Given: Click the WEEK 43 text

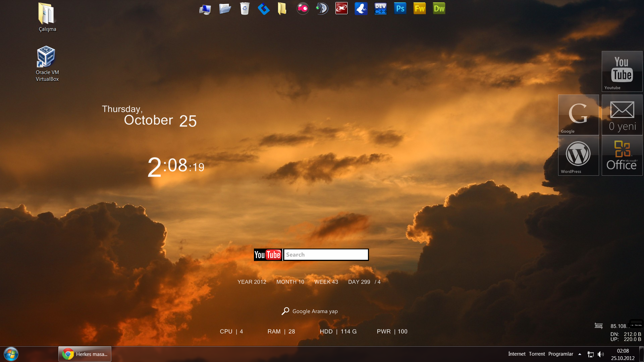Looking at the screenshot, I should tap(326, 282).
